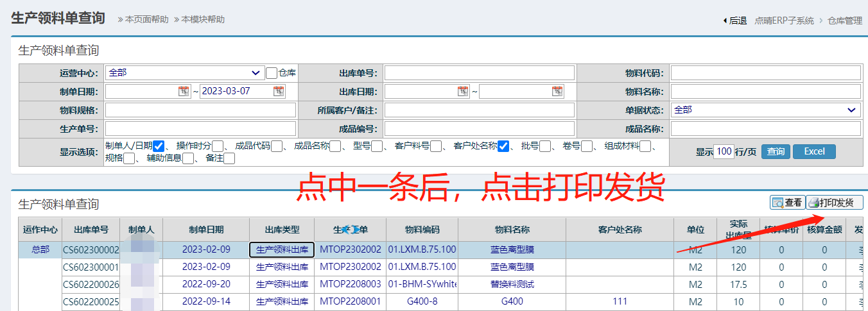Open calendar for 出库日期 start date
The width and height of the screenshot is (868, 311).
[463, 91]
